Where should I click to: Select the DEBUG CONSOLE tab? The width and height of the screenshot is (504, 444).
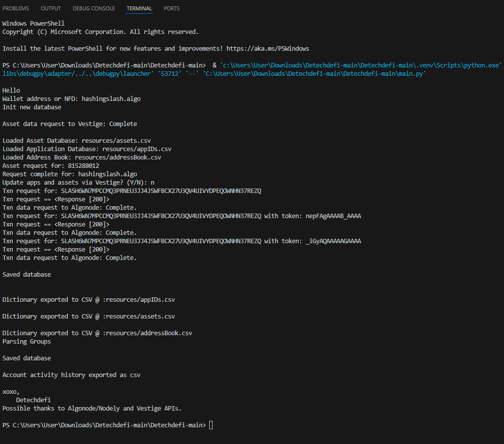click(x=94, y=8)
